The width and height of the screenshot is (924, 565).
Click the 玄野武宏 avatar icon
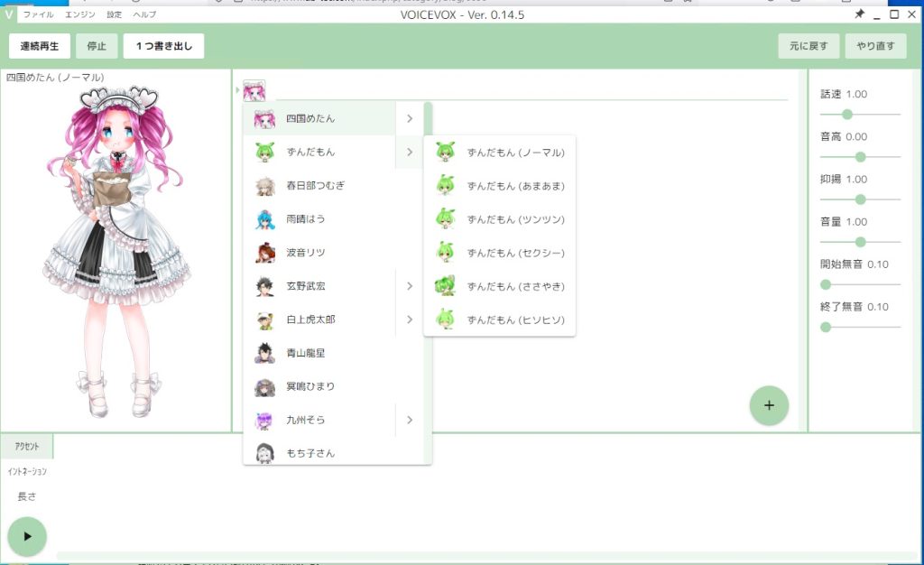pos(264,286)
